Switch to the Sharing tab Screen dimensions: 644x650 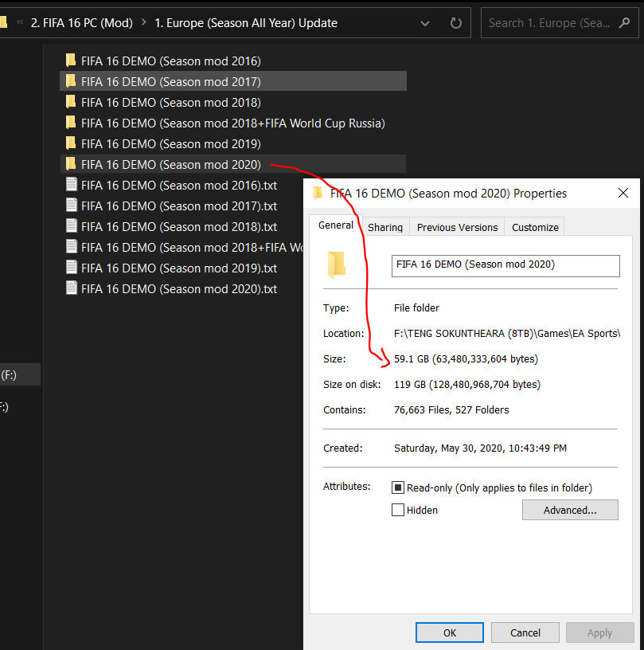point(385,227)
